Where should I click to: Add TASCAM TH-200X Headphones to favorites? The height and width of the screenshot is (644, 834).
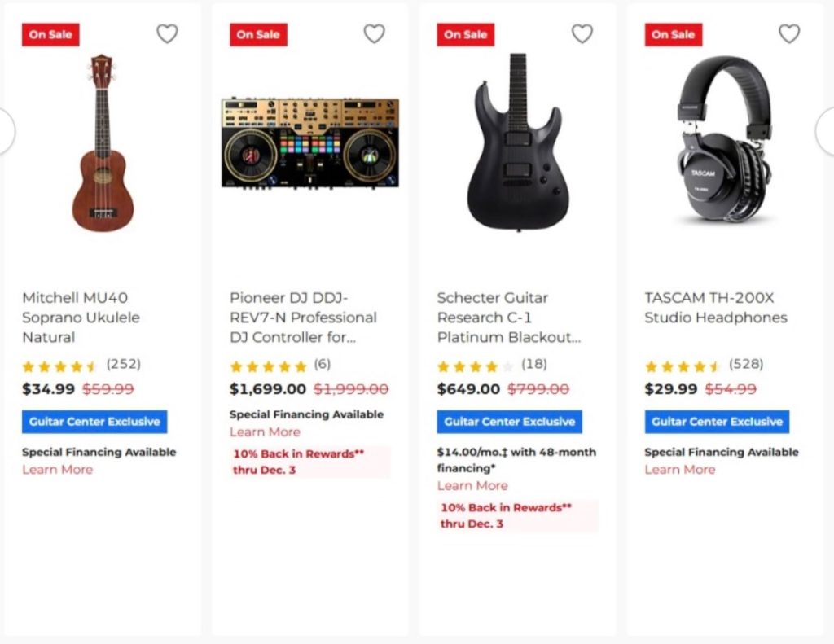[x=789, y=33]
